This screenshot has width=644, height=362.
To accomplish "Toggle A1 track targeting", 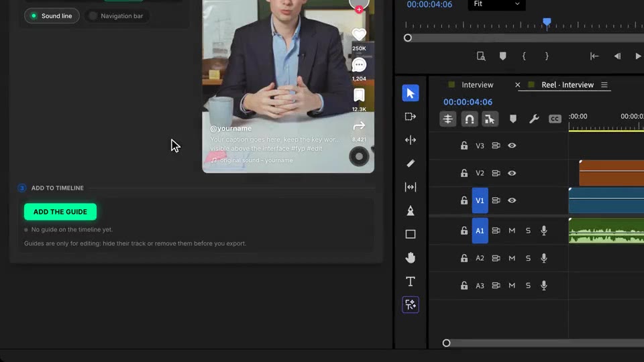I will (x=480, y=231).
